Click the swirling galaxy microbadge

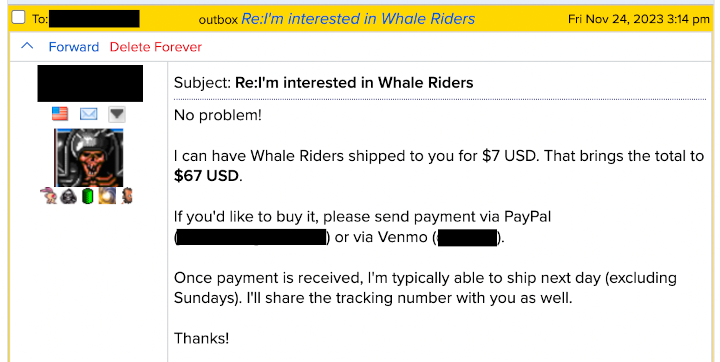(107, 196)
